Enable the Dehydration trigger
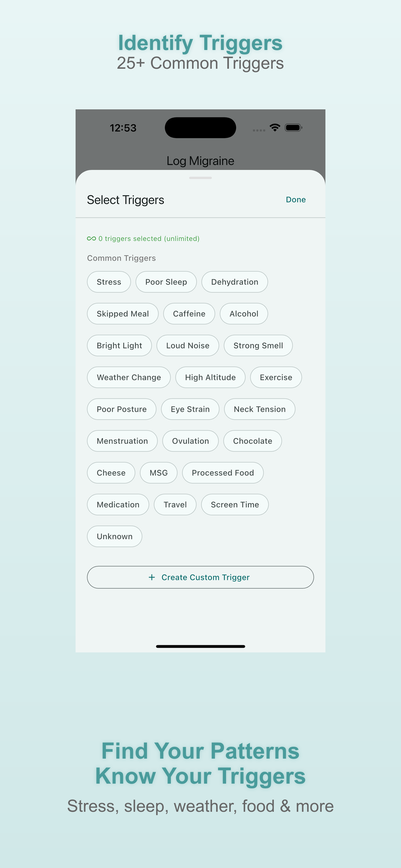Viewport: 401px width, 868px height. coord(234,282)
